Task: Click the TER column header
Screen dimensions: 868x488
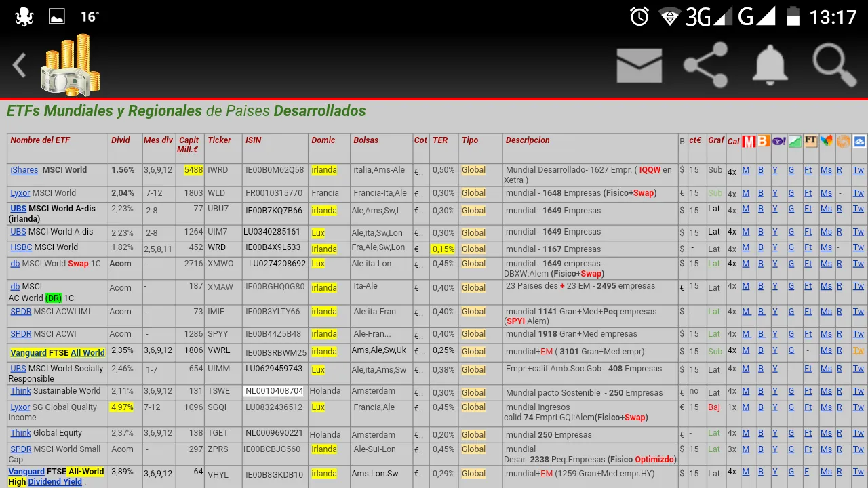Action: coord(440,140)
